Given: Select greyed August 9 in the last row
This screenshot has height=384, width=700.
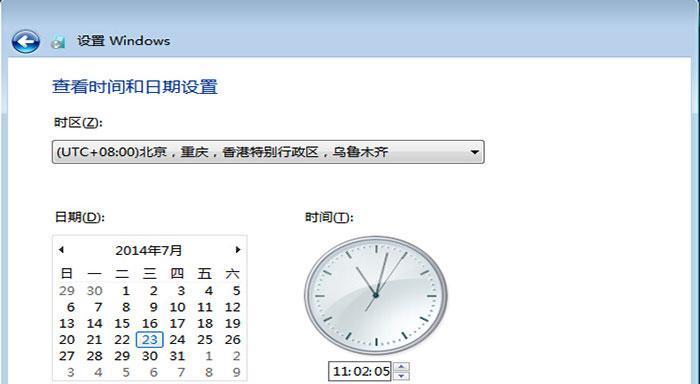Looking at the screenshot, I should [x=236, y=372].
